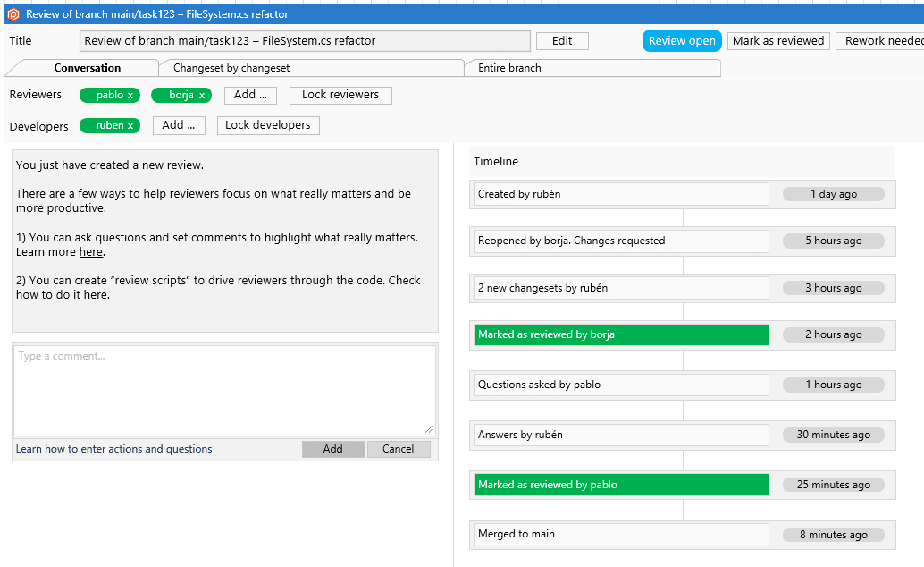The width and height of the screenshot is (924, 567).
Task: Click Edit to modify the review title
Action: click(561, 40)
